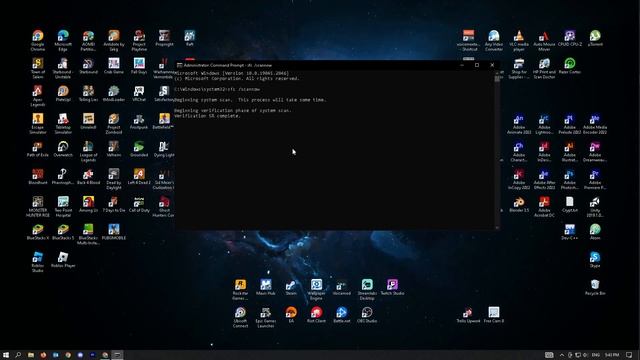Select the Steam desktop icon
Image resolution: width=640 pixels, height=360 pixels.
(291, 287)
